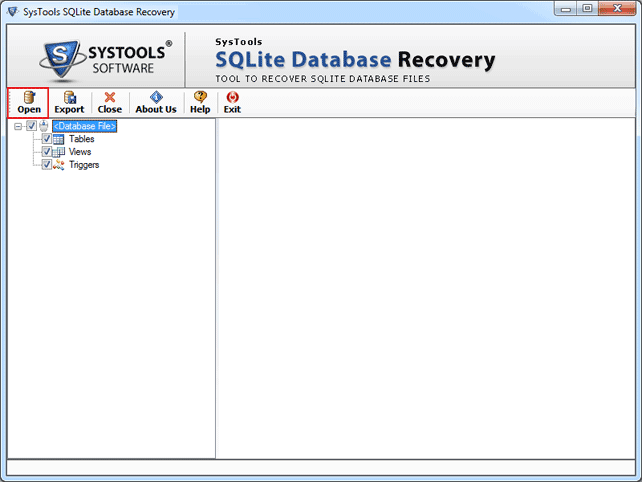The image size is (642, 482).
Task: Click the Tables grid icon
Action: (x=59, y=139)
